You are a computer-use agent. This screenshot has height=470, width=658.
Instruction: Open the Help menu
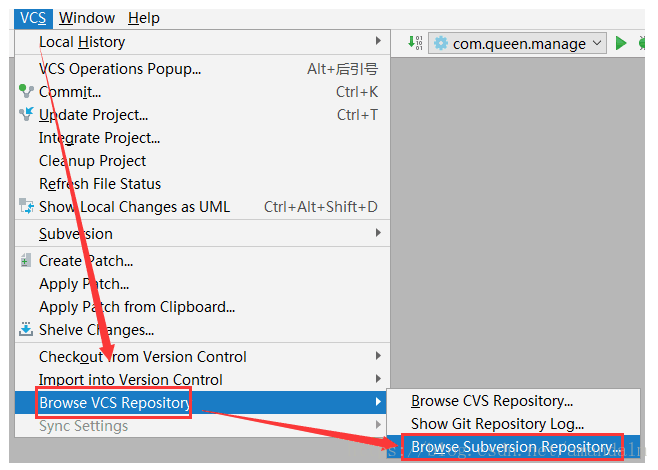[144, 18]
